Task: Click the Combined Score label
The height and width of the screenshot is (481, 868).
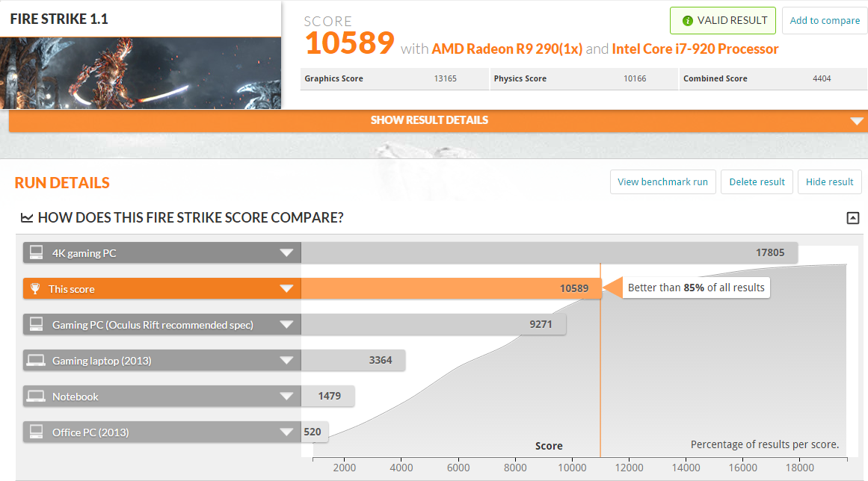Action: pos(715,78)
